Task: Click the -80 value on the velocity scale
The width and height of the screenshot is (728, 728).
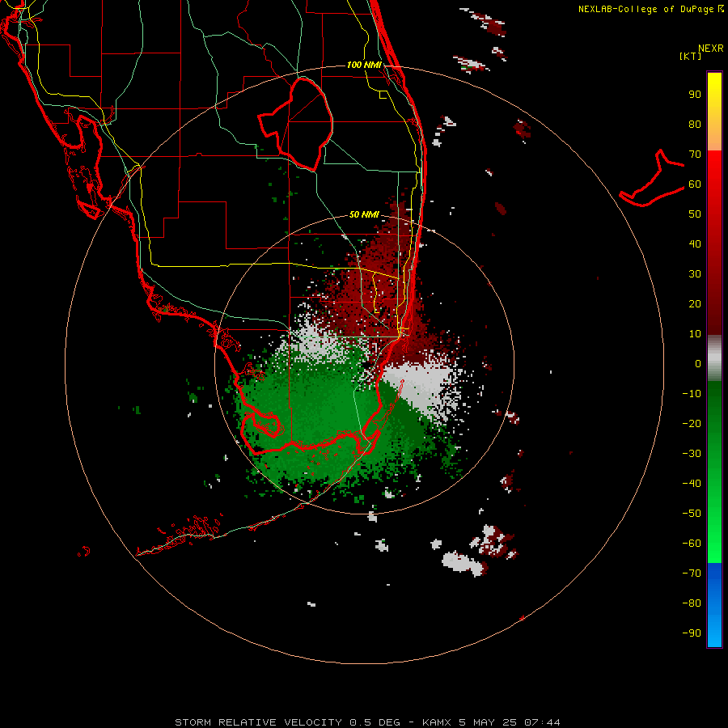Action: coord(692,603)
